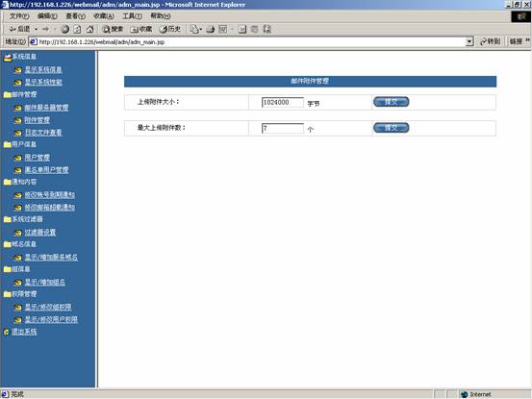Click the 后退 (Back) navigation arrow
This screenshot has width=532, height=399.
19,30
